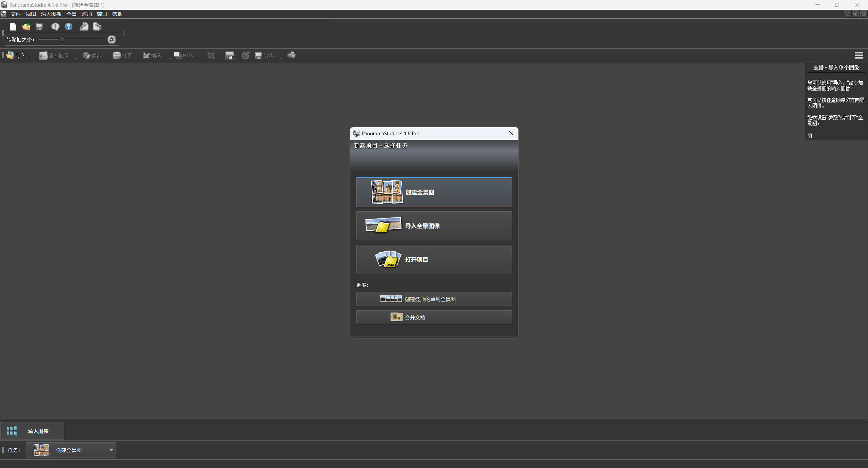
Task: Open help via the blue question mark icon
Action: click(68, 26)
